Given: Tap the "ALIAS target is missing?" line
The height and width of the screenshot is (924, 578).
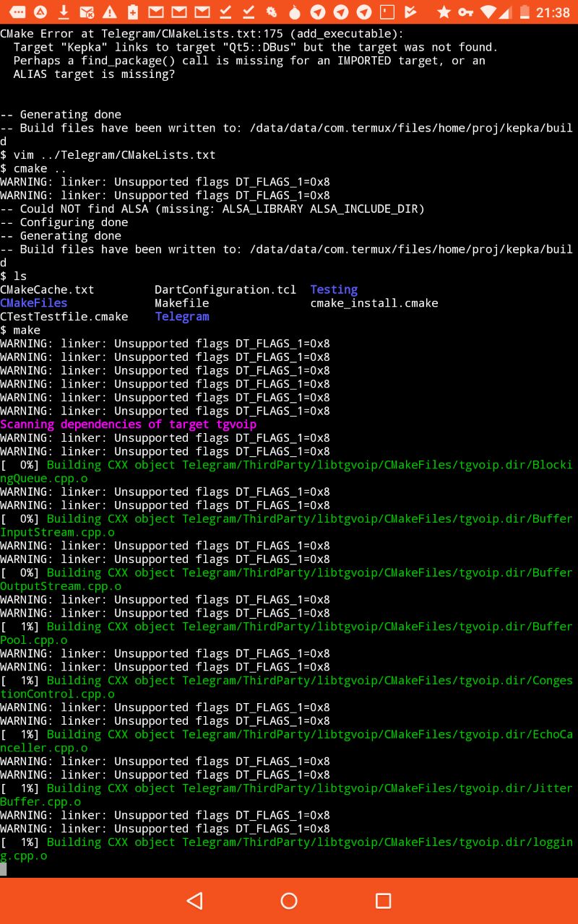Looking at the screenshot, I should [x=94, y=74].
